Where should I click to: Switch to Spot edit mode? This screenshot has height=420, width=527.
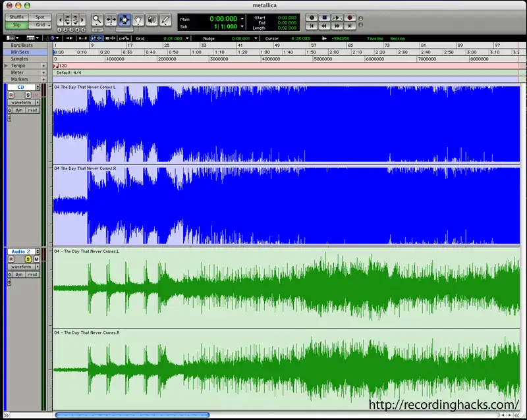click(40, 17)
